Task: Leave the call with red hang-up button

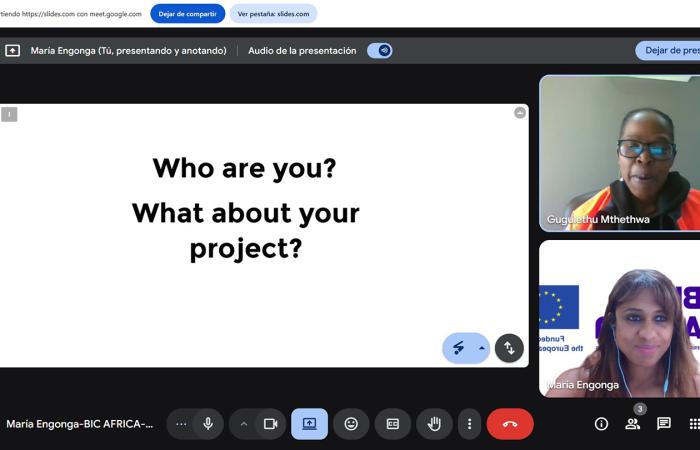Action: click(510, 424)
